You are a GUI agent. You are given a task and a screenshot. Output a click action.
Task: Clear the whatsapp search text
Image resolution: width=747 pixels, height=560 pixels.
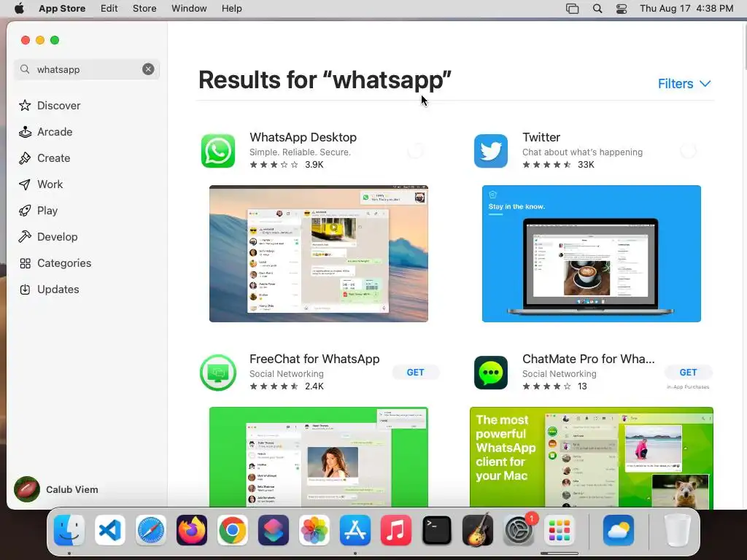pyautogui.click(x=148, y=69)
